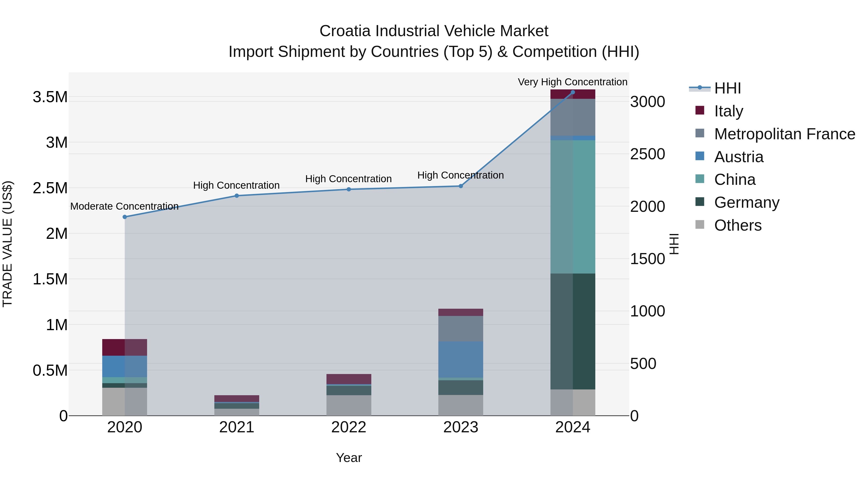Select the 2020 HHI data point
The height and width of the screenshot is (488, 868).
(125, 217)
